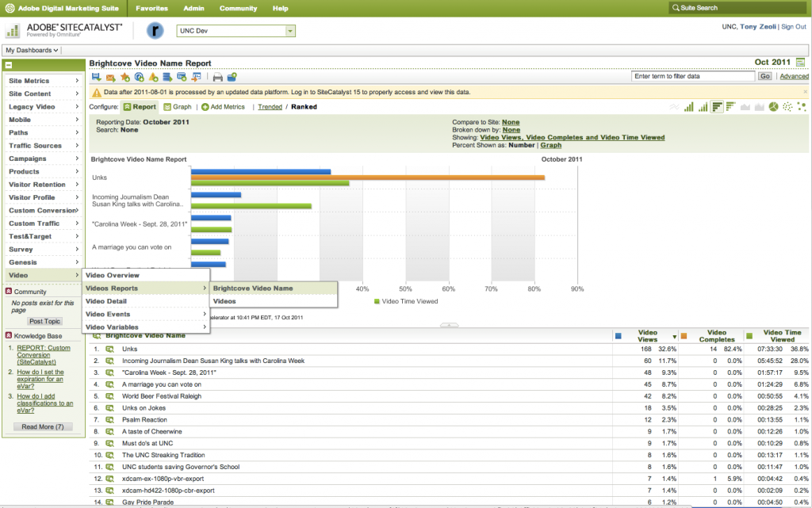Choose Video Overview from flyout menu
This screenshot has height=508, width=812.
click(146, 275)
